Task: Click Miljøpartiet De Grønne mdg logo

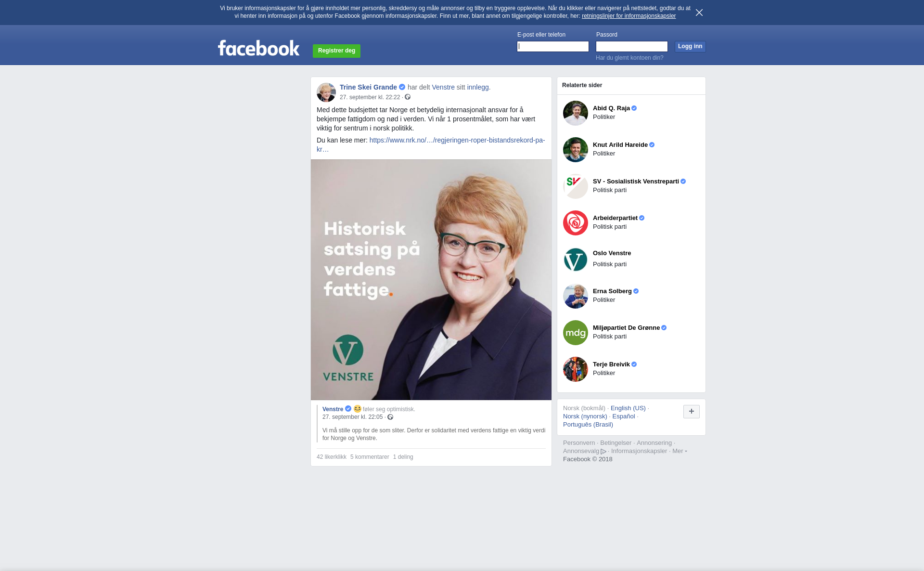Action: point(576,333)
